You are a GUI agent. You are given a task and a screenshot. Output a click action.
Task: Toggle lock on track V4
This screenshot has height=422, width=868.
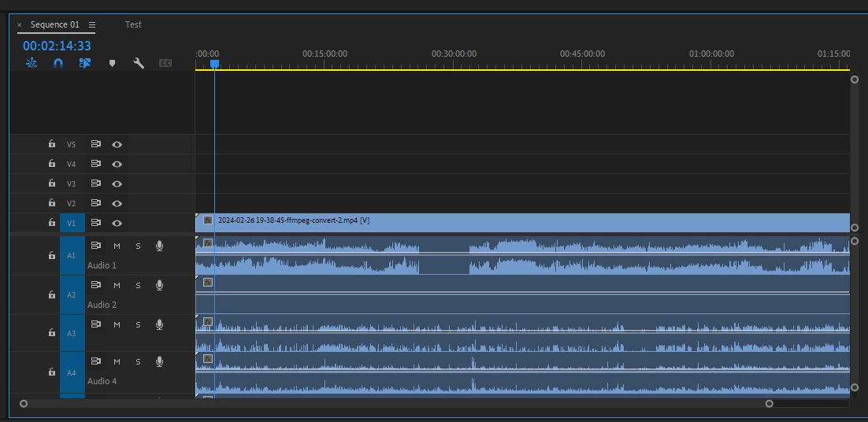pyautogui.click(x=51, y=164)
